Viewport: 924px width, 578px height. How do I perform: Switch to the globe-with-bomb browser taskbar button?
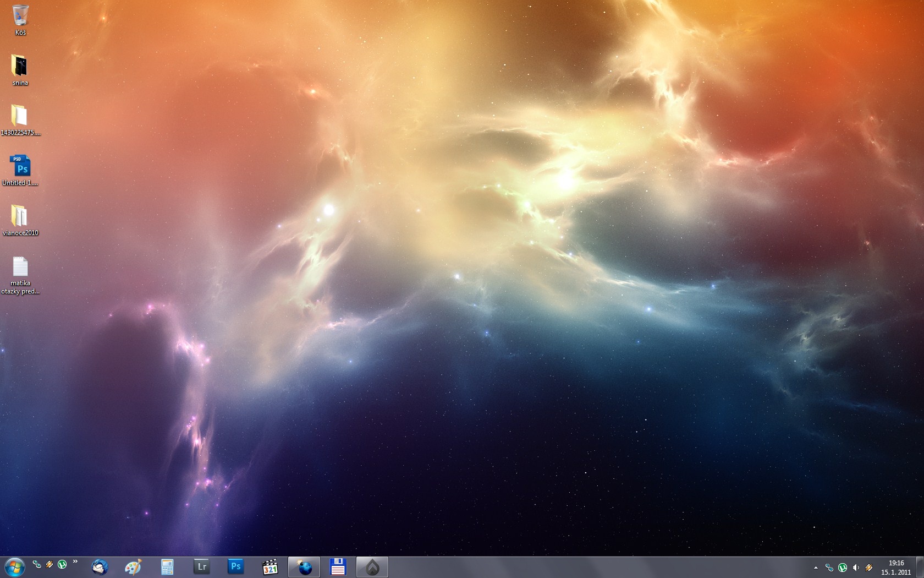[304, 567]
